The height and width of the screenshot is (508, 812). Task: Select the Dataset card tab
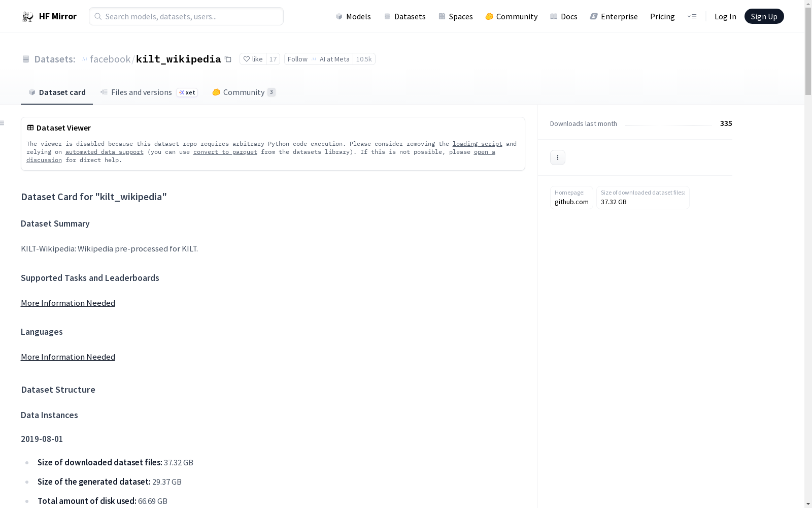pos(57,92)
